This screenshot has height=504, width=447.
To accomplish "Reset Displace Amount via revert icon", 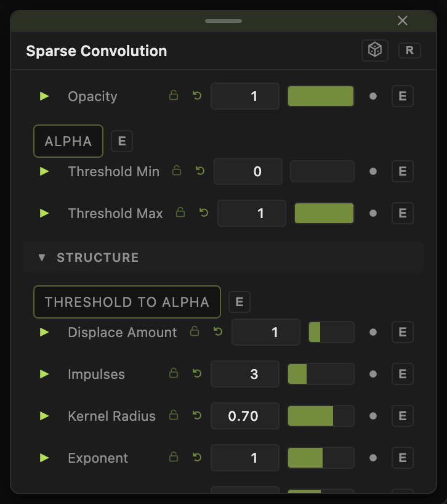I will point(218,331).
